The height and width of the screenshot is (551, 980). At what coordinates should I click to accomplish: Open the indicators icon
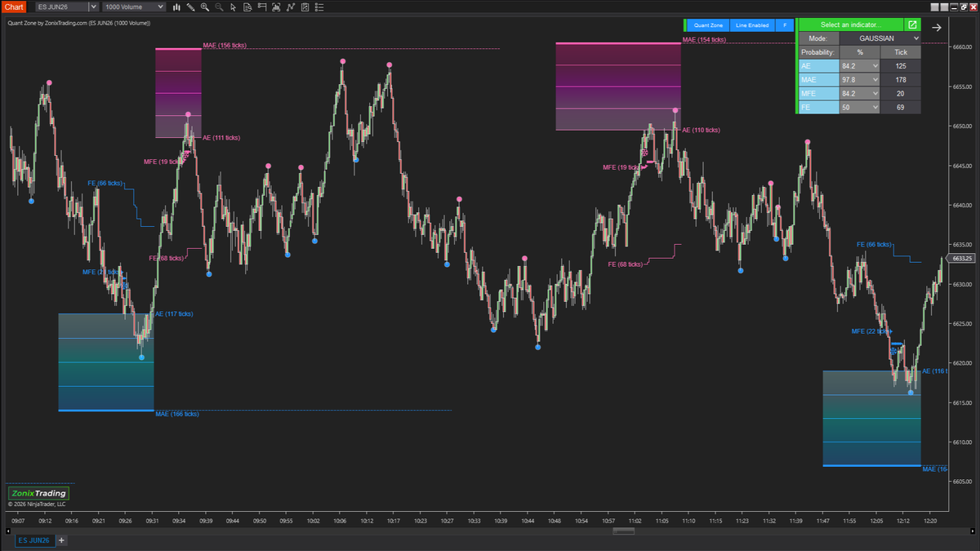[x=277, y=7]
